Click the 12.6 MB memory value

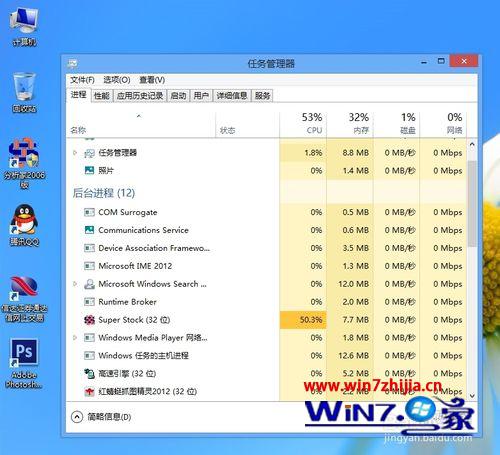point(354,356)
